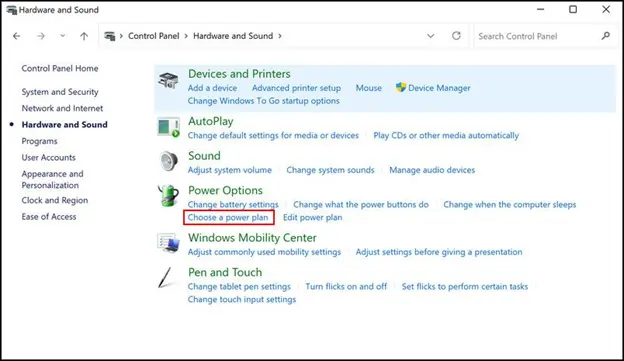
Task: Open the recent locations dropdown arrow
Action: click(x=62, y=36)
